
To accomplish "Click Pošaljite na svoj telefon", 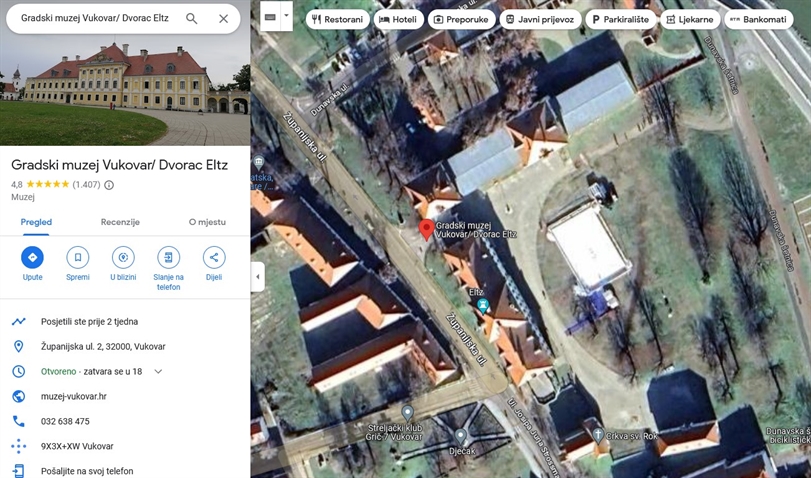I will click(87, 471).
